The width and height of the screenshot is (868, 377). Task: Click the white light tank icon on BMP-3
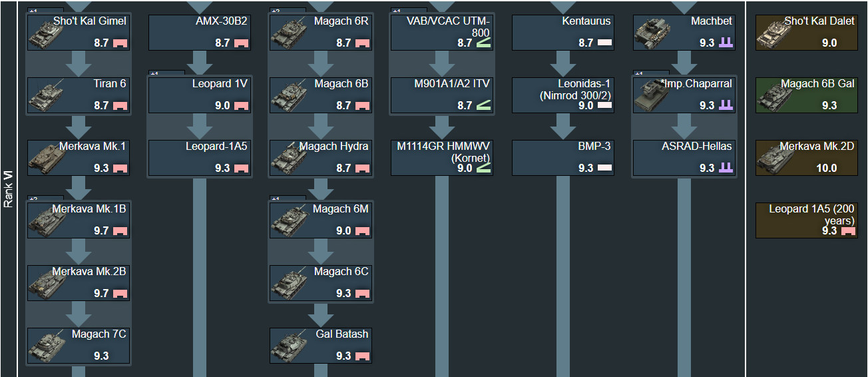(604, 169)
